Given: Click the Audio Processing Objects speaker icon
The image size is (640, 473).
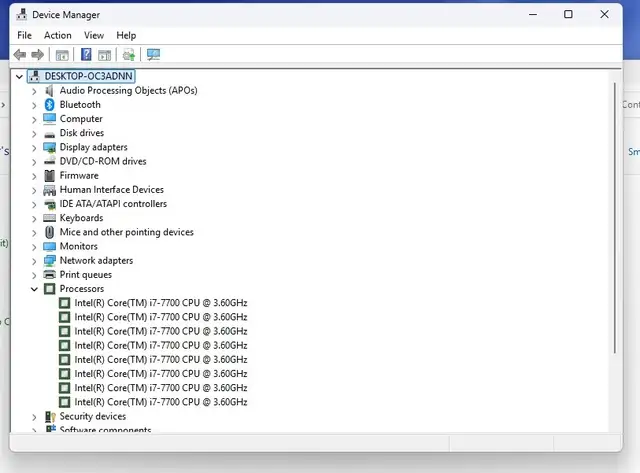Looking at the screenshot, I should click(x=49, y=91).
